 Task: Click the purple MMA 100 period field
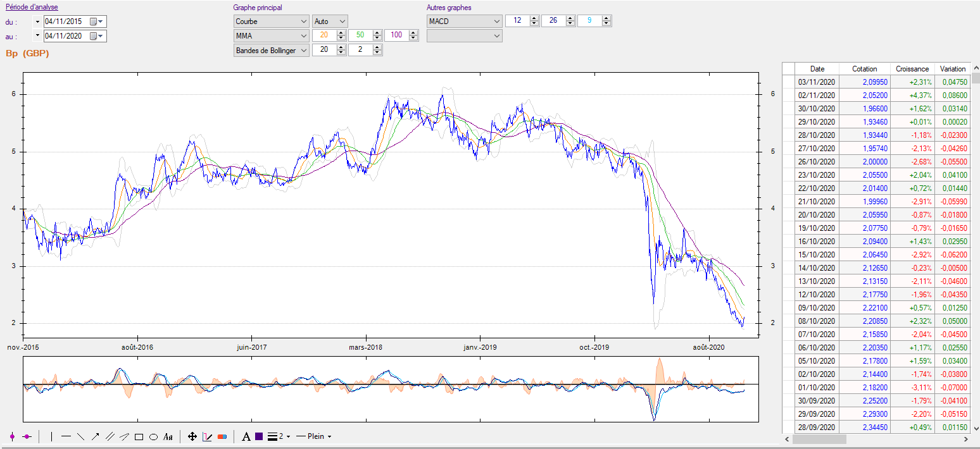(x=396, y=35)
